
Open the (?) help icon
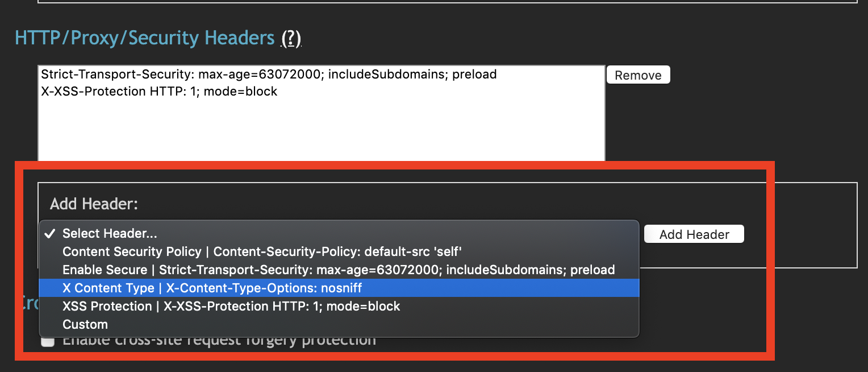tap(291, 38)
